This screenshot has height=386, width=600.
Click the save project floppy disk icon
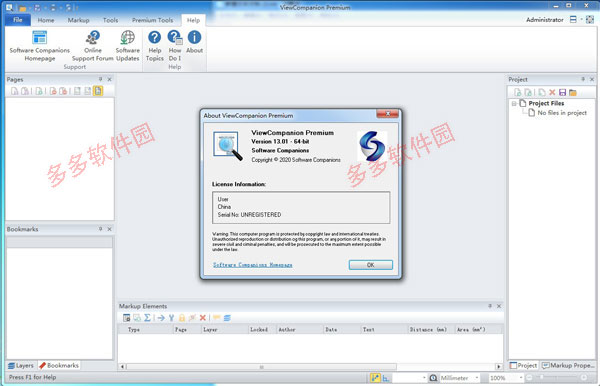pos(562,92)
